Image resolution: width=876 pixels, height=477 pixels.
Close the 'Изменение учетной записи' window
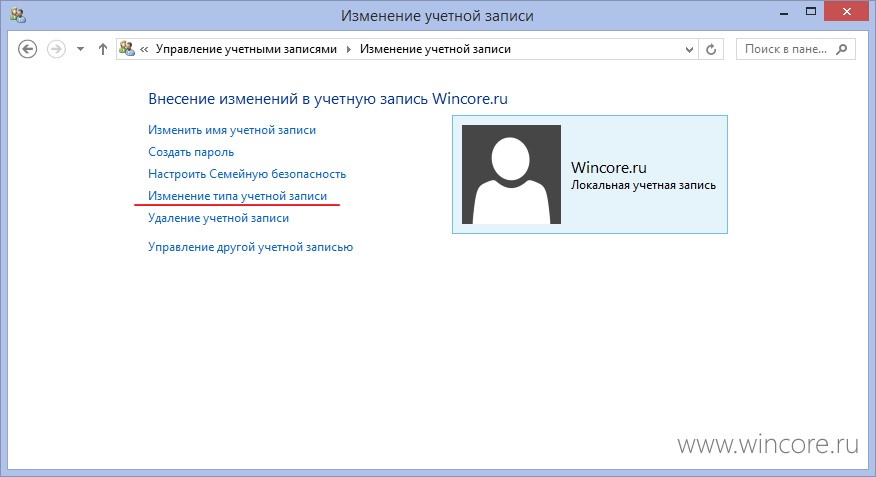click(847, 12)
